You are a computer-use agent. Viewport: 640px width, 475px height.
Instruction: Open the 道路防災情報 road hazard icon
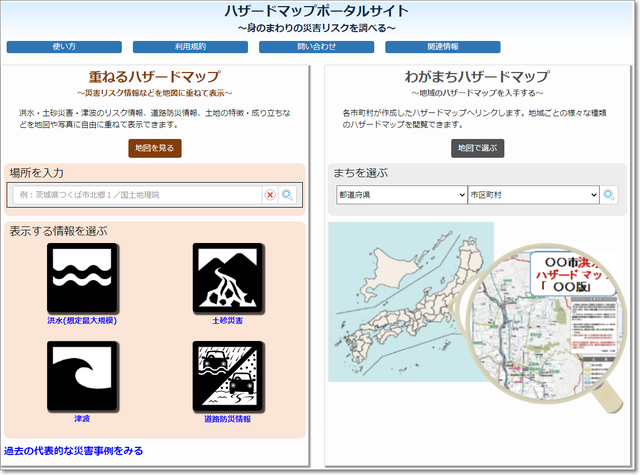point(228,376)
